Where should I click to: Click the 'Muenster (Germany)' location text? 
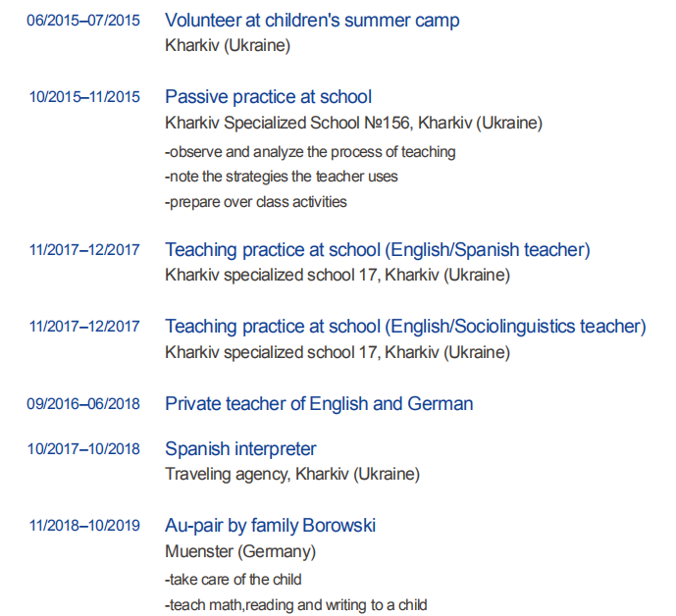point(240,551)
